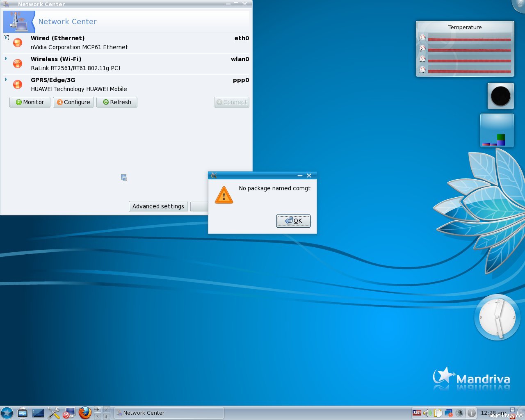Open the monitor with red swirl launcher
The width and height of the screenshot is (525, 420).
click(x=69, y=413)
